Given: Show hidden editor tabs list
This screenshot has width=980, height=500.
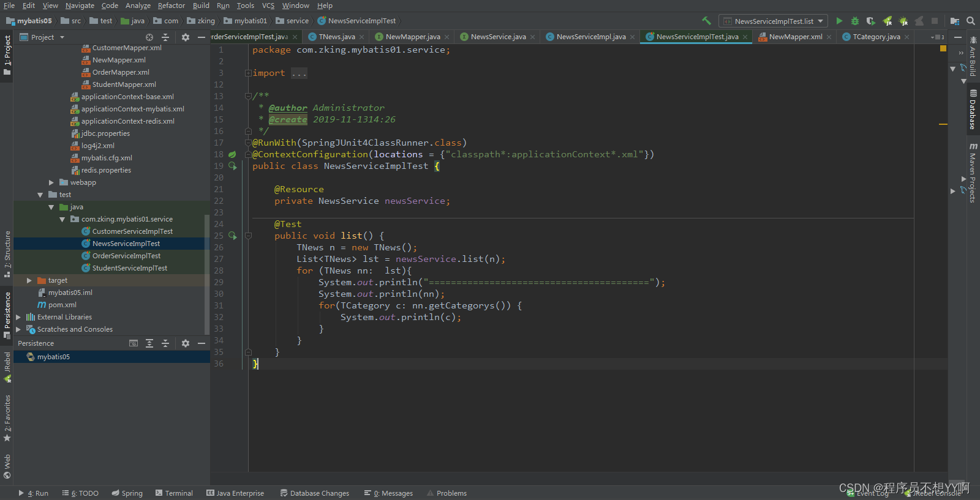Looking at the screenshot, I should point(938,37).
